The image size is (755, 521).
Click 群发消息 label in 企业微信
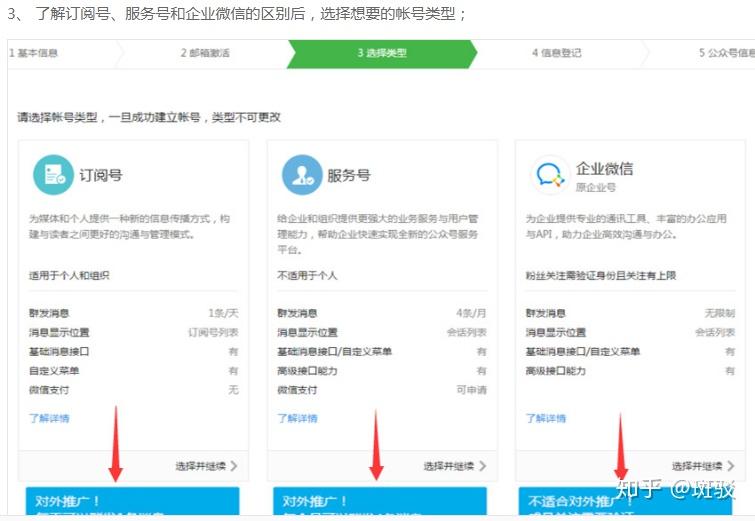click(x=546, y=313)
